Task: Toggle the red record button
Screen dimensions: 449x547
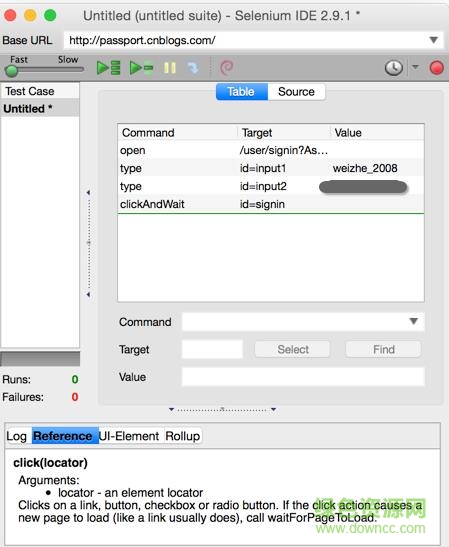Action: pyautogui.click(x=436, y=68)
